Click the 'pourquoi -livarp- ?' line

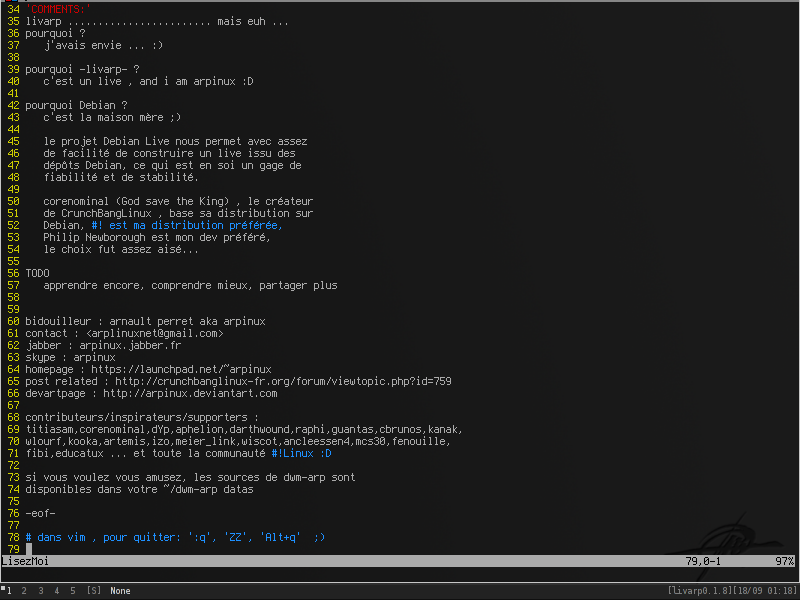coord(82,69)
